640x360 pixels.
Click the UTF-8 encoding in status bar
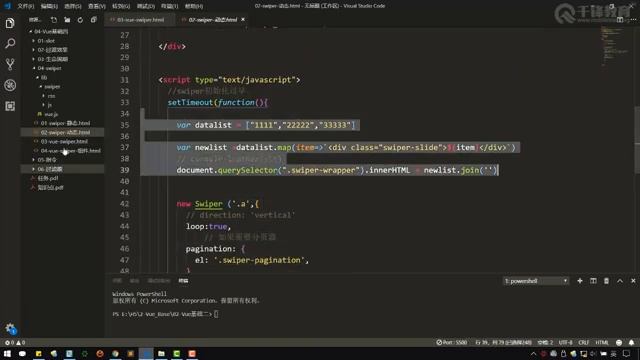pos(565,342)
